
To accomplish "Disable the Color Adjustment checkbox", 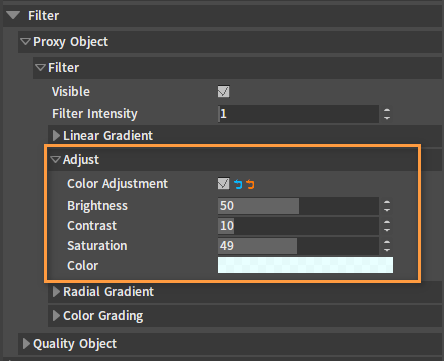I will [223, 183].
